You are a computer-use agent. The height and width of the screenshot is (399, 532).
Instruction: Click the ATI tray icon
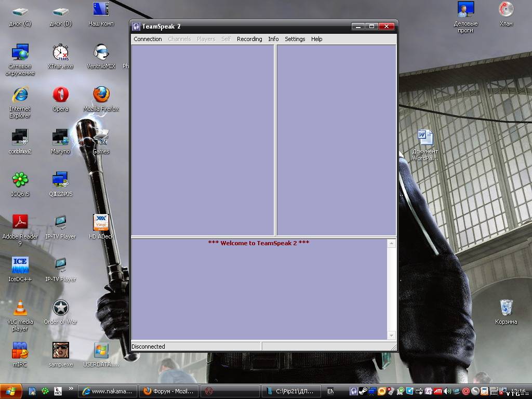click(437, 391)
